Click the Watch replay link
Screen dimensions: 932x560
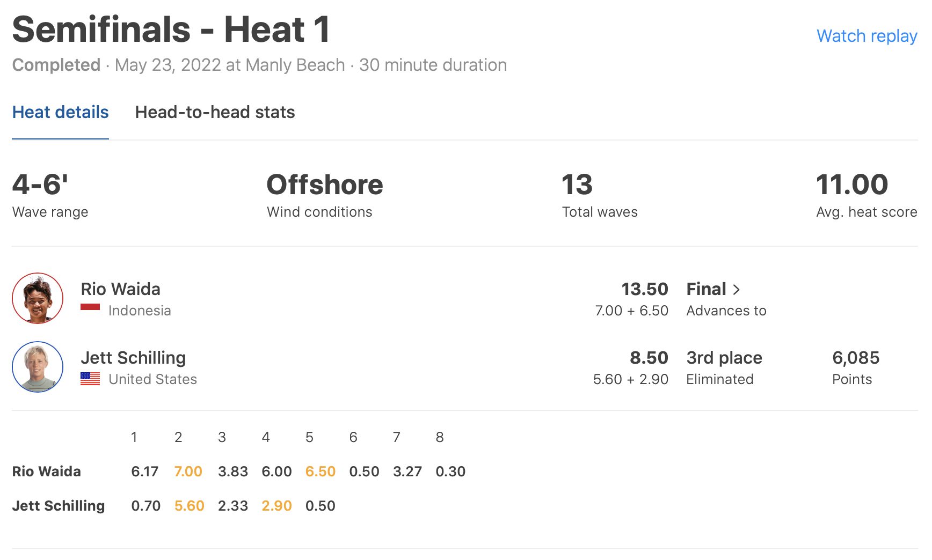coord(867,36)
